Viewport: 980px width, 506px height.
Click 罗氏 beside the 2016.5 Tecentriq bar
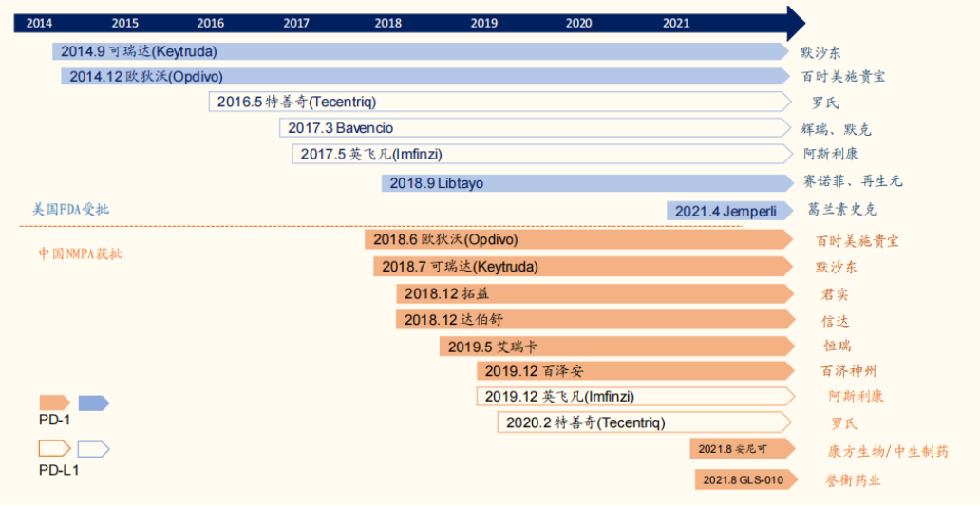tap(825, 103)
